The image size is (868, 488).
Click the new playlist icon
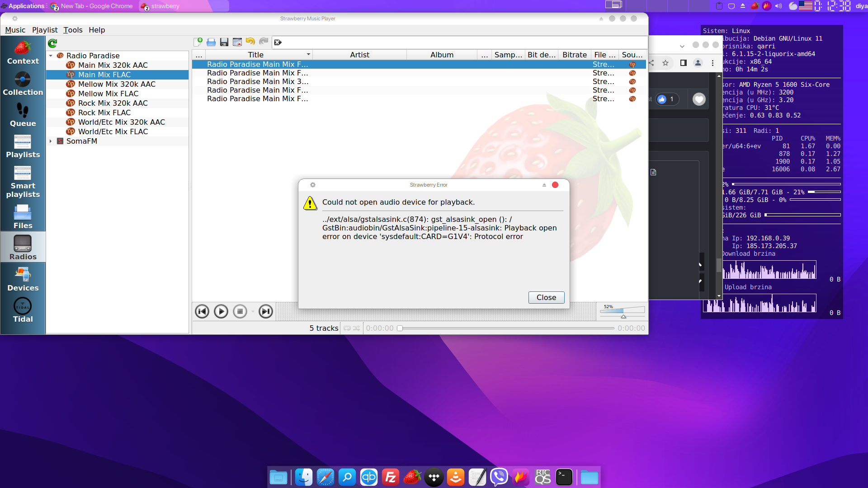click(198, 42)
